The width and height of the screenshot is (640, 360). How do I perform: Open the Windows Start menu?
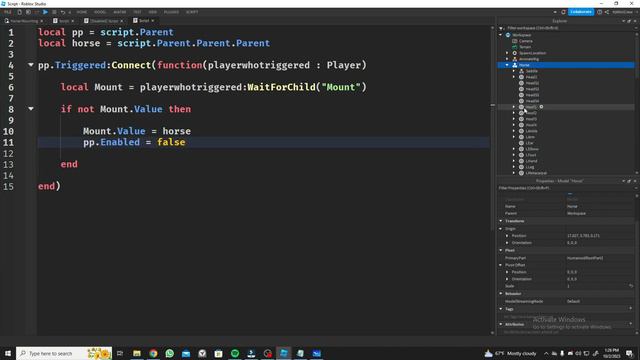click(8, 353)
